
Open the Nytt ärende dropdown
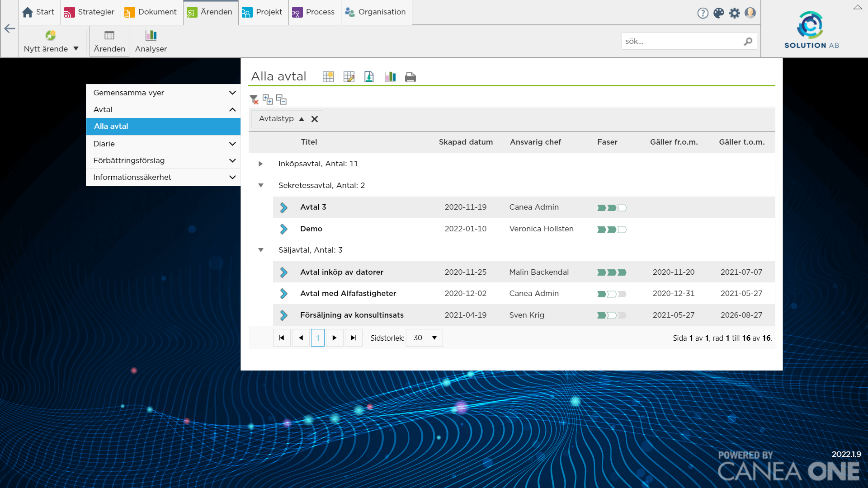coord(76,48)
